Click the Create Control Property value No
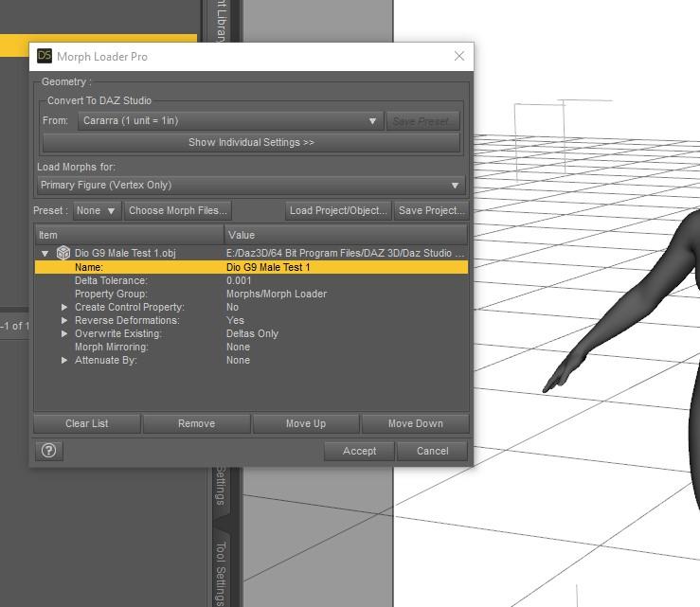Viewport: 700px width, 607px height. click(232, 307)
